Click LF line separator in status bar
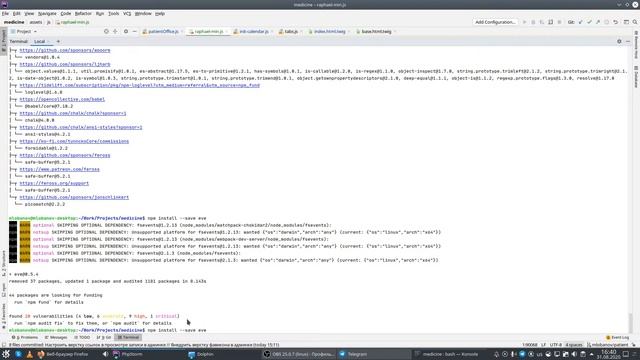The width and height of the screenshot is (640, 360). pos(543,345)
